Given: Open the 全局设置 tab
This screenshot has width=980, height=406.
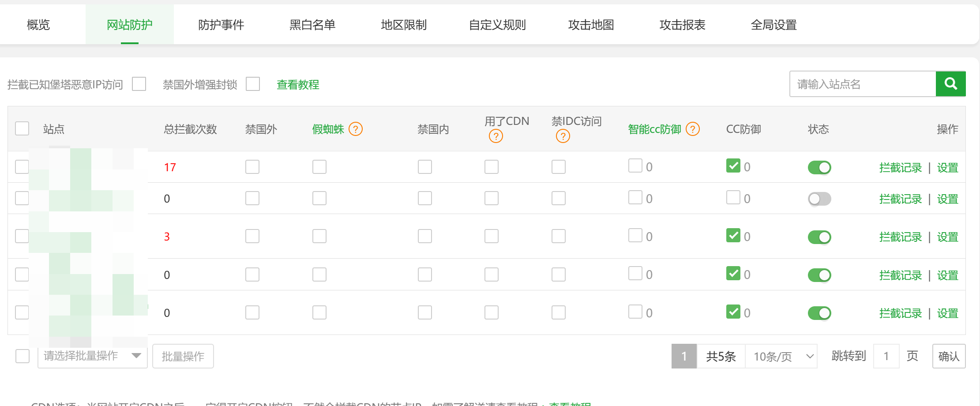Looking at the screenshot, I should (x=773, y=25).
